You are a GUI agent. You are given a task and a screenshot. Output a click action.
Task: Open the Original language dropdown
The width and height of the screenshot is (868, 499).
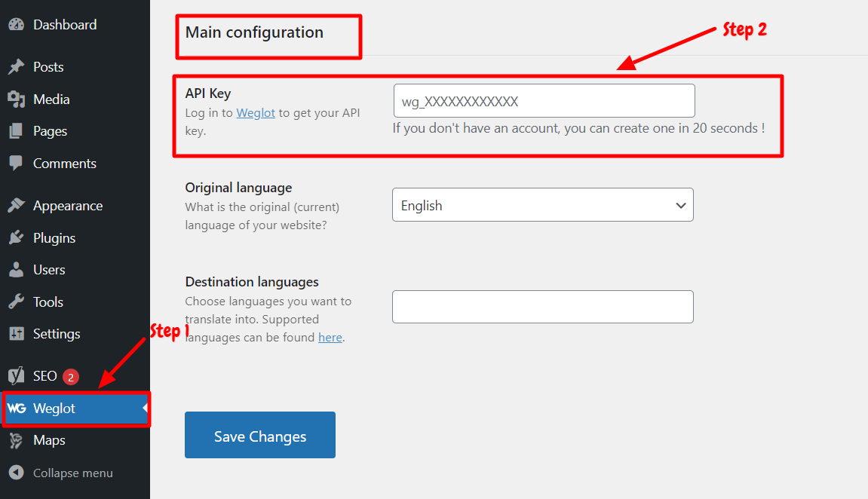542,205
